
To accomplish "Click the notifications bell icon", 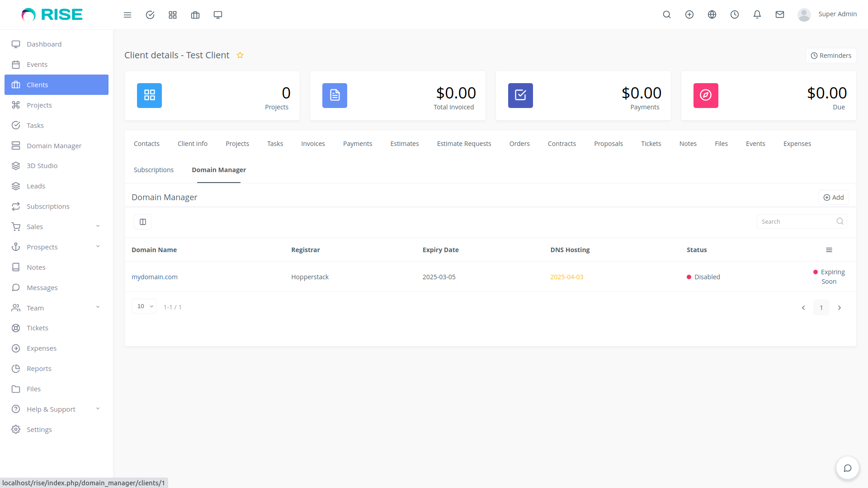I will pyautogui.click(x=757, y=14).
